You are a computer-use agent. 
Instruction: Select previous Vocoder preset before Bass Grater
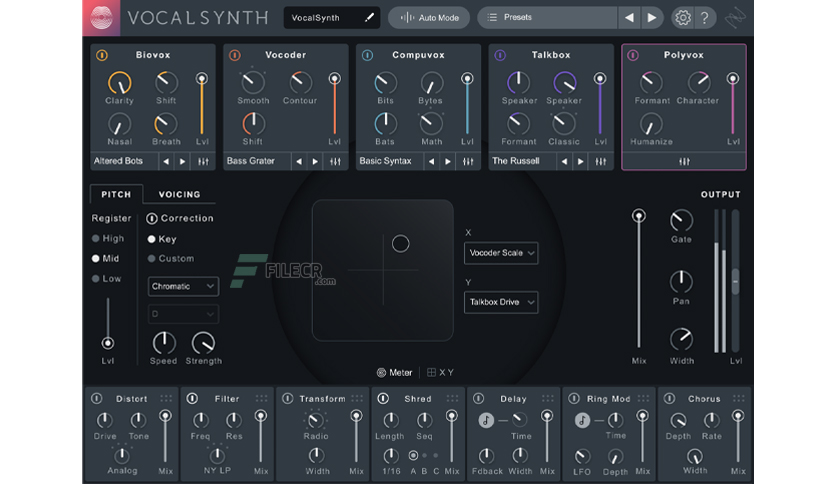299,161
